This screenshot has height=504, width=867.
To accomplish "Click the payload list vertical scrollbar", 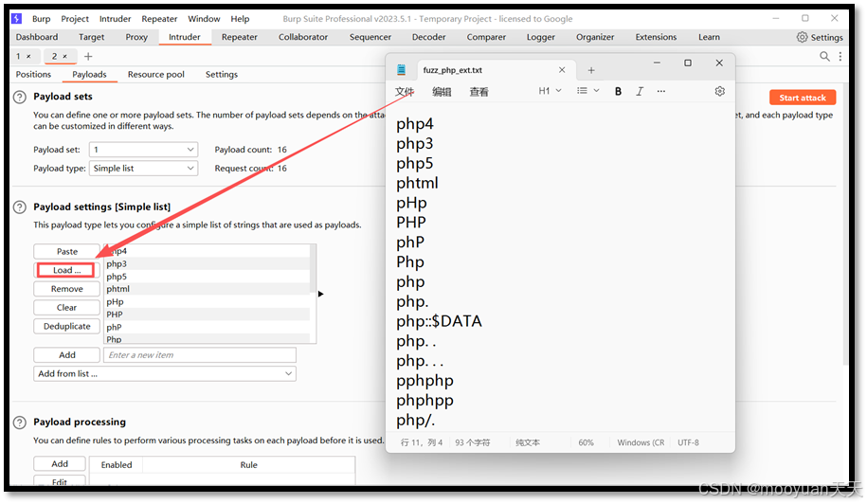I will point(313,269).
